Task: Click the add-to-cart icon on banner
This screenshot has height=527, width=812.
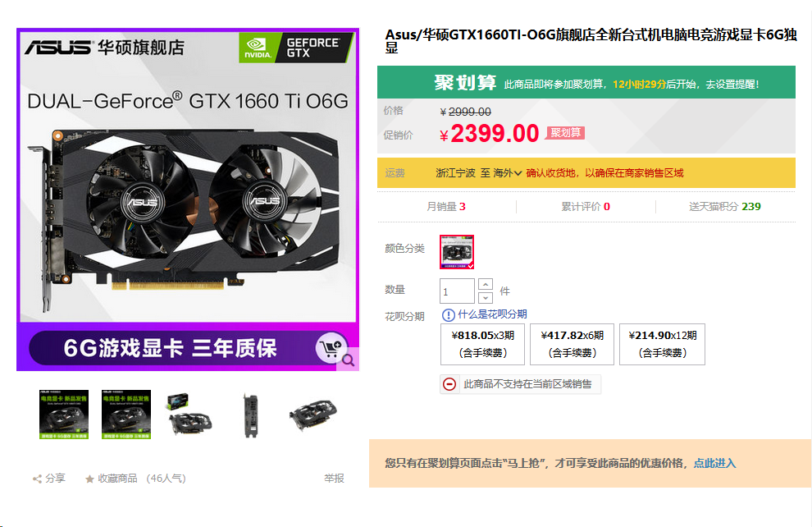Action: point(331,348)
